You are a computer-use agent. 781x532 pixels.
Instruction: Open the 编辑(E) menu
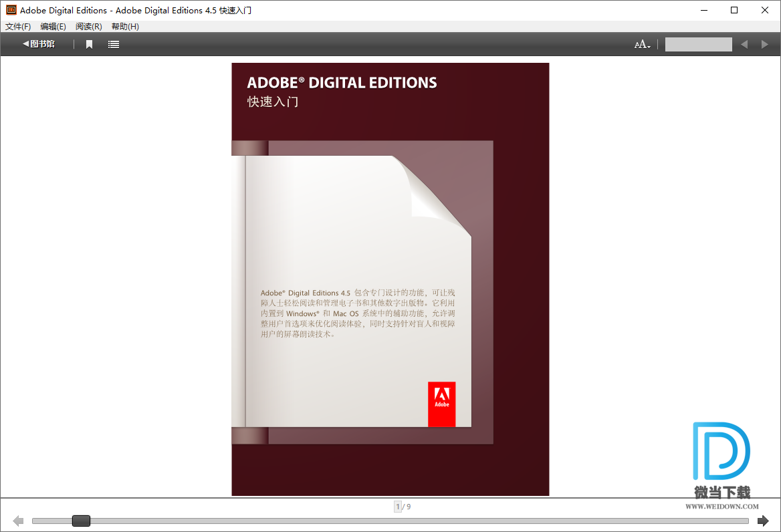pyautogui.click(x=53, y=26)
